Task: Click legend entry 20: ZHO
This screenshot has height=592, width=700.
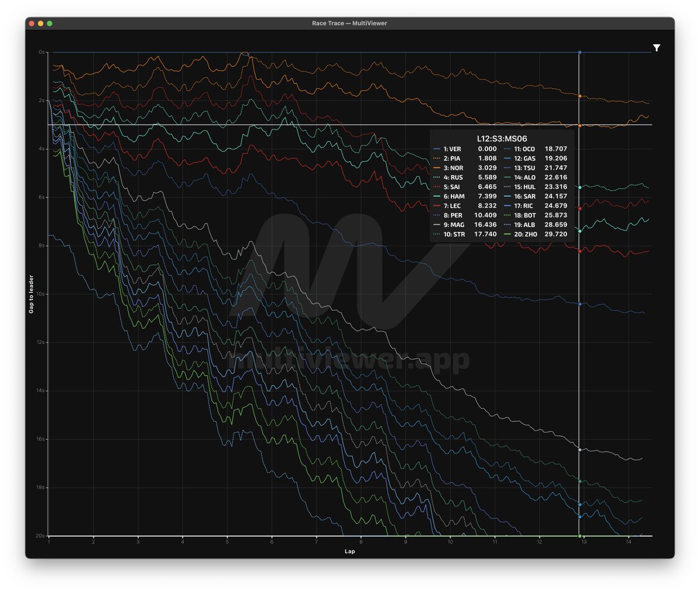Action: (525, 234)
